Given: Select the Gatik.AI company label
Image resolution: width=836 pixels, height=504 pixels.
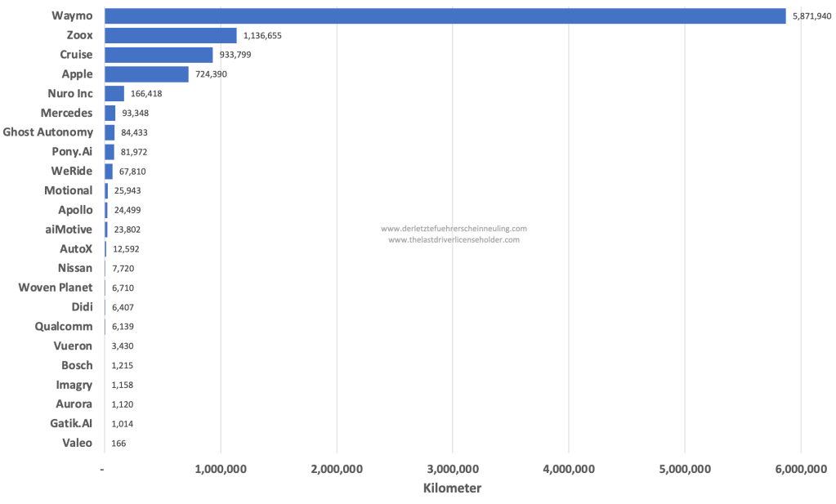Looking at the screenshot, I should 71,423.
